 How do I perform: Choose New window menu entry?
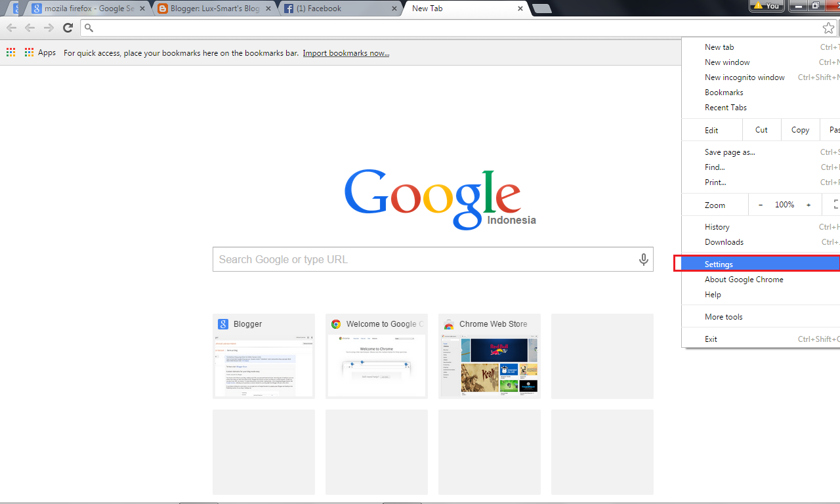click(x=761, y=62)
